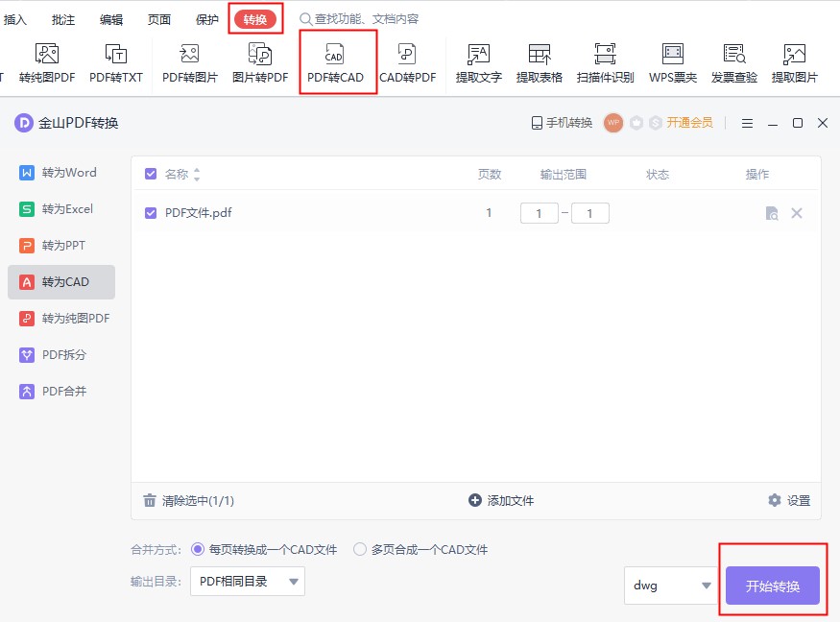Image resolution: width=840 pixels, height=622 pixels.
Task: Switch to the 转换 ribbon tab
Action: (254, 19)
